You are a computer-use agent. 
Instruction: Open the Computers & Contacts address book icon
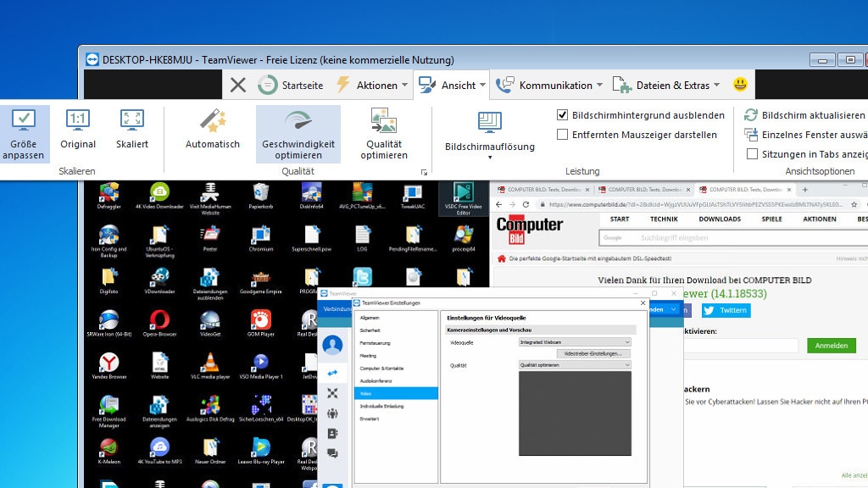pos(332,433)
